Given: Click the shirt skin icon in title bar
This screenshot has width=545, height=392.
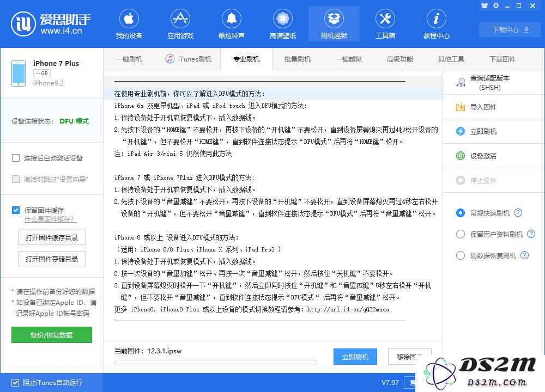Looking at the screenshot, I should pyautogui.click(x=484, y=5).
